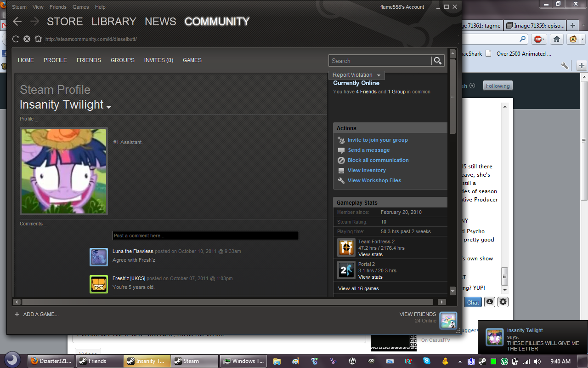The image size is (588, 368).
Task: Click the plus icon for Add a Game
Action: coord(17,314)
